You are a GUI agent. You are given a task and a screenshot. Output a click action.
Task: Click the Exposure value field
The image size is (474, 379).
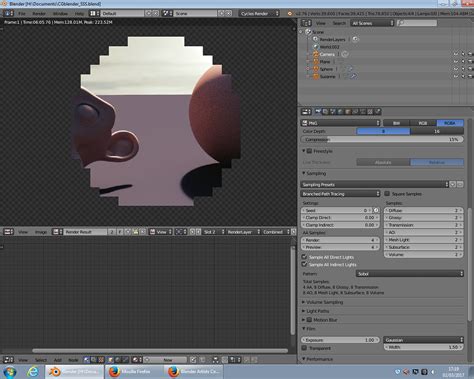pos(340,340)
